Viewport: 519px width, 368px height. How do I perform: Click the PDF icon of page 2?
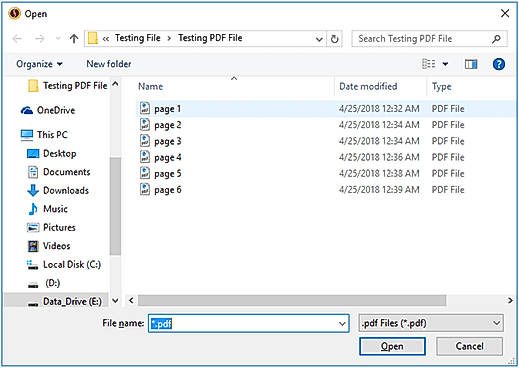coord(145,125)
